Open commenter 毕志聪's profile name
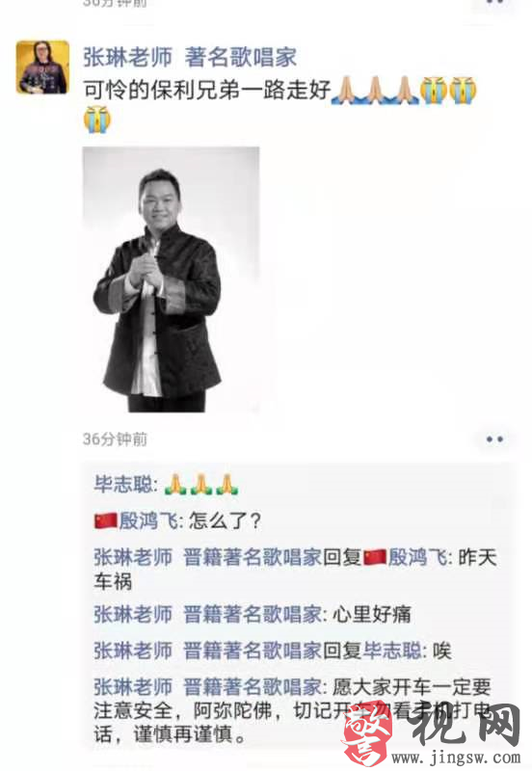 point(123,485)
